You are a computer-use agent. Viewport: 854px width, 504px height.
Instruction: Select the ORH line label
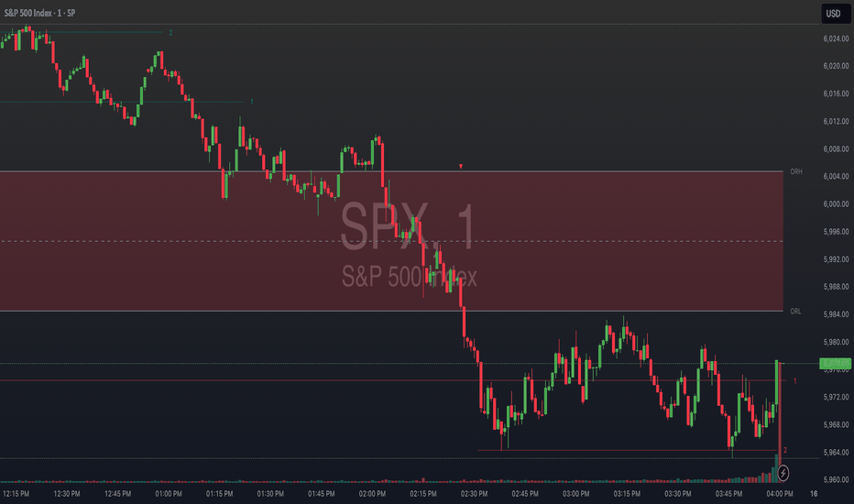795,171
